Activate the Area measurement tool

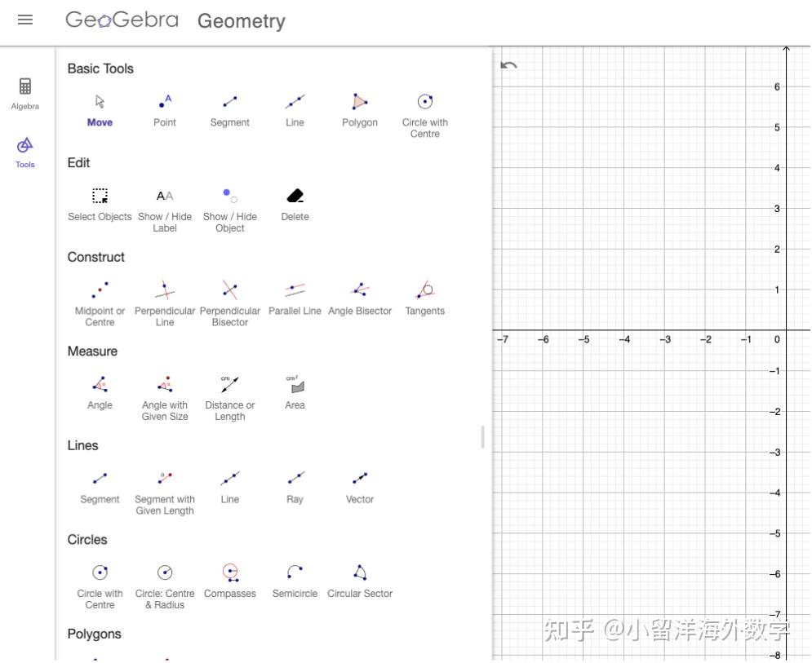pos(295,390)
